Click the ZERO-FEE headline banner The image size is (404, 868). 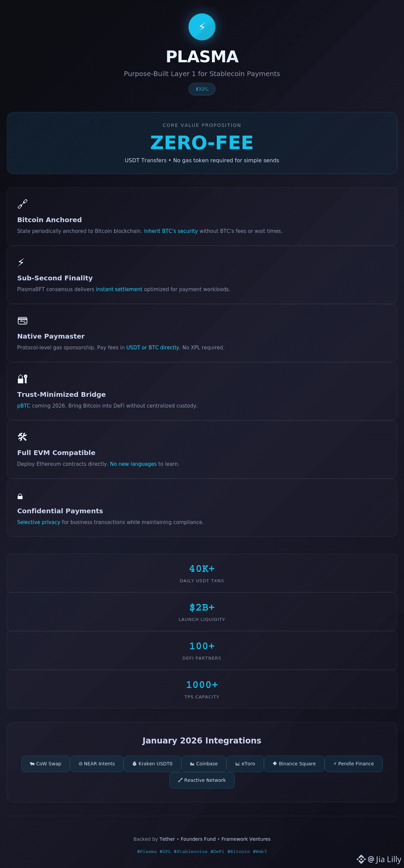point(202,142)
